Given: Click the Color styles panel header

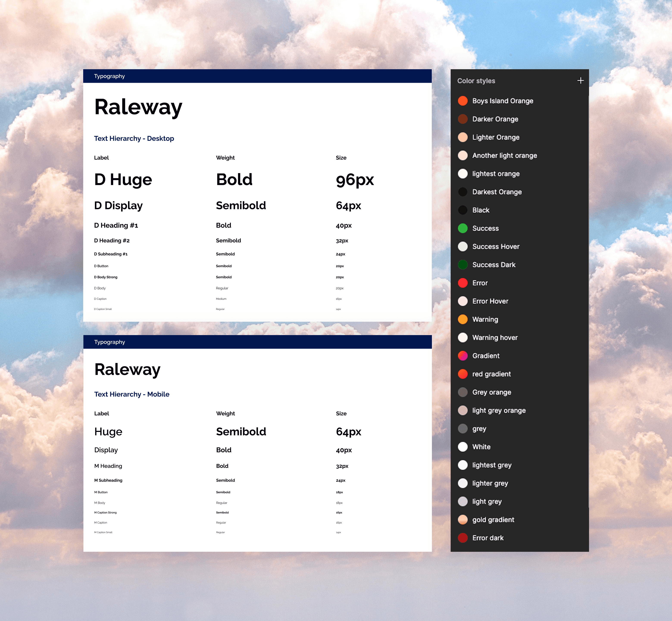Looking at the screenshot, I should point(476,81).
